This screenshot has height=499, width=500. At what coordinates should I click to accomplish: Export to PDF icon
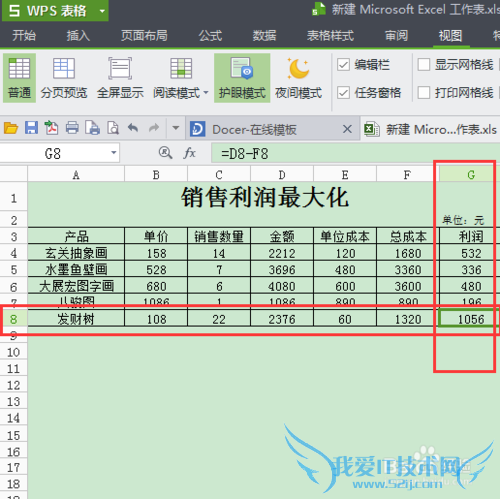point(51,128)
